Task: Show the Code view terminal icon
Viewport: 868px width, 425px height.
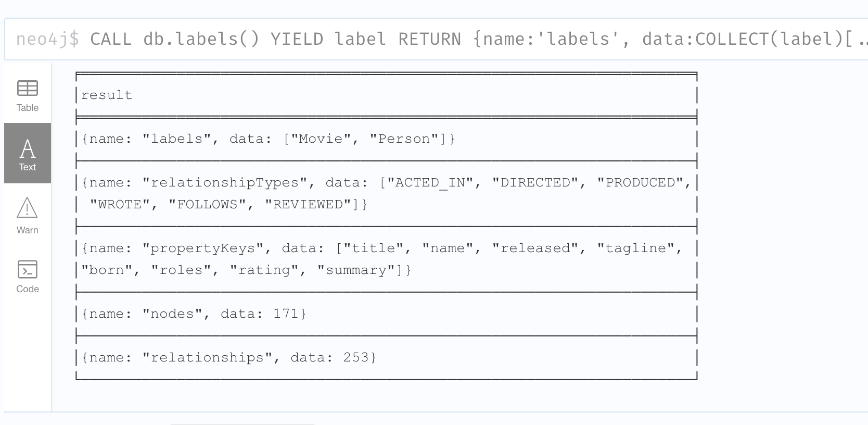Action: pyautogui.click(x=28, y=269)
